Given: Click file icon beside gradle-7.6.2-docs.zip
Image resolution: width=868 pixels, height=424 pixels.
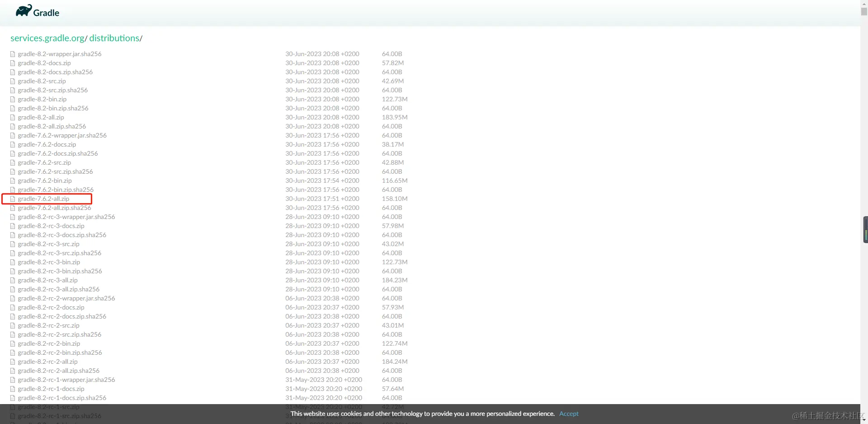Looking at the screenshot, I should pos(13,144).
